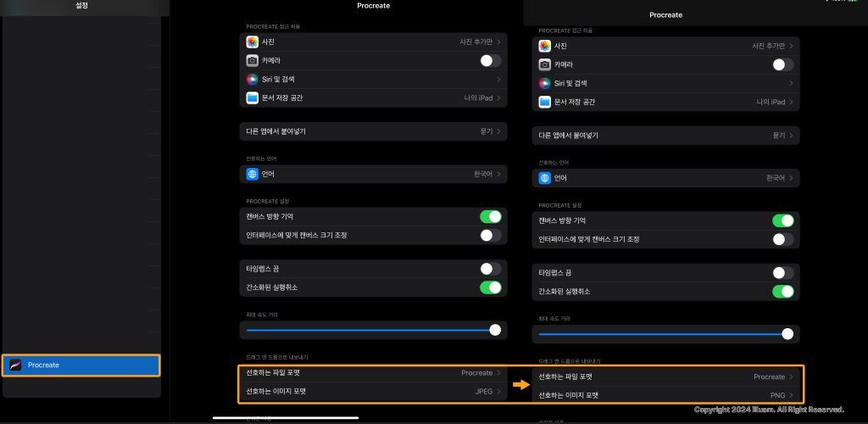This screenshot has height=424, width=868.
Task: Toggle the 카메라 switch in the right panel
Action: 782,64
